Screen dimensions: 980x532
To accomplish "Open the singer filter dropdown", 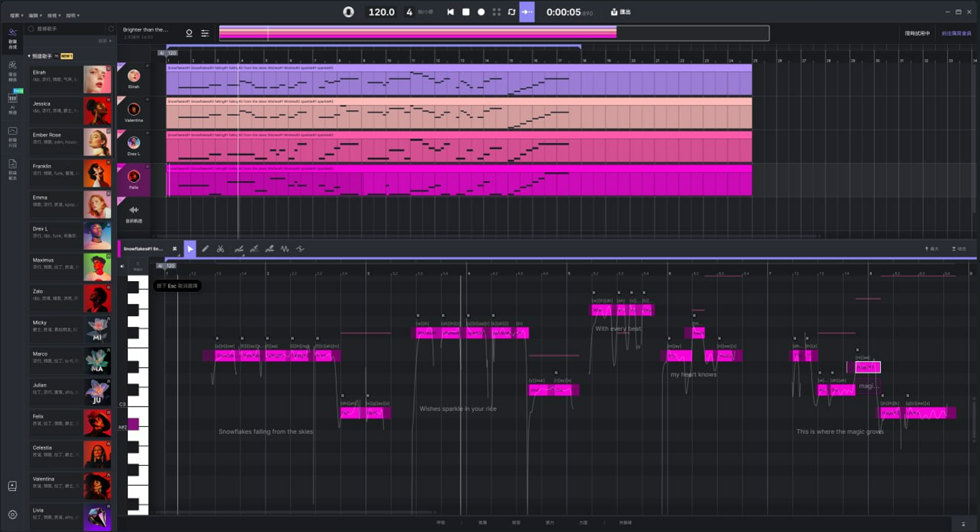I will pyautogui.click(x=106, y=41).
